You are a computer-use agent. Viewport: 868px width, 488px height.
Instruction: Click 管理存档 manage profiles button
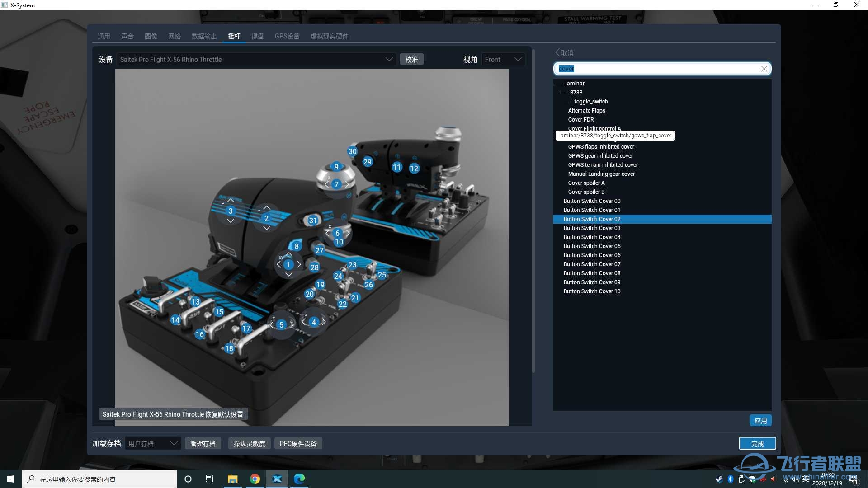point(203,443)
